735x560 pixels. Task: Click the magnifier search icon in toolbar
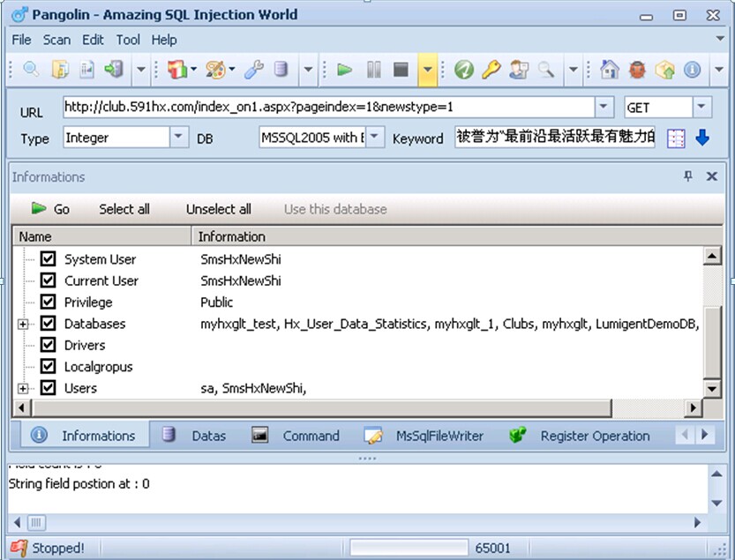pos(31,70)
